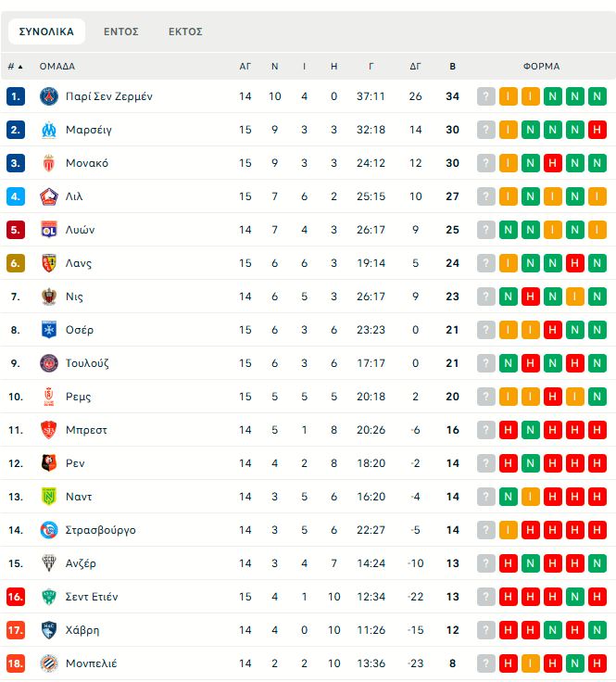Switch to the ΕΝΤΟΣ tab
This screenshot has height=682, width=616.
tap(121, 32)
